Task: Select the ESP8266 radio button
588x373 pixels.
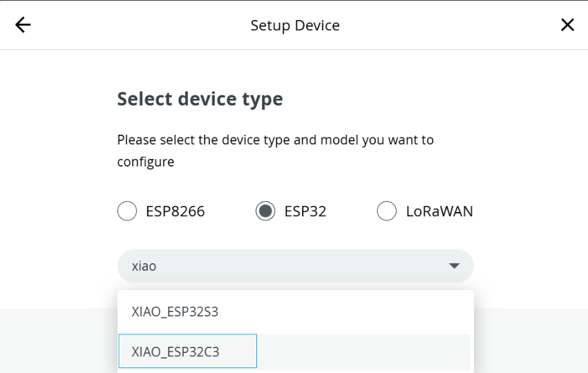Action: pyautogui.click(x=127, y=211)
